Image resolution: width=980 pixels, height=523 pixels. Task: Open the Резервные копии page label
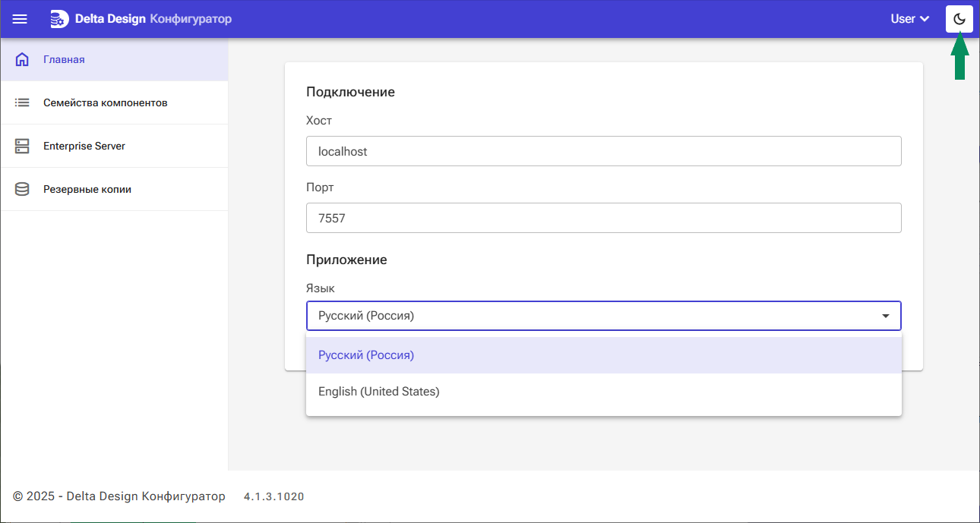coord(87,189)
